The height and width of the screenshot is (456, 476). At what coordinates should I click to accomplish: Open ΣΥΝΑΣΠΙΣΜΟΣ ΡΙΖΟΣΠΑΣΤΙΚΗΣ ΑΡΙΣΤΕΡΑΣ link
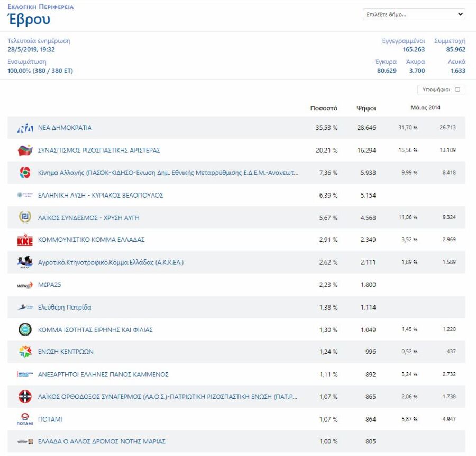pyautogui.click(x=99, y=151)
